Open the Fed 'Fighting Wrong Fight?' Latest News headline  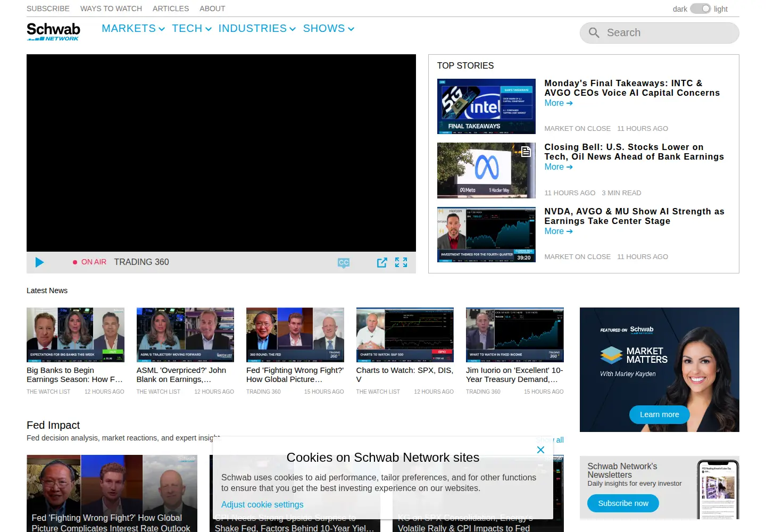tap(295, 375)
